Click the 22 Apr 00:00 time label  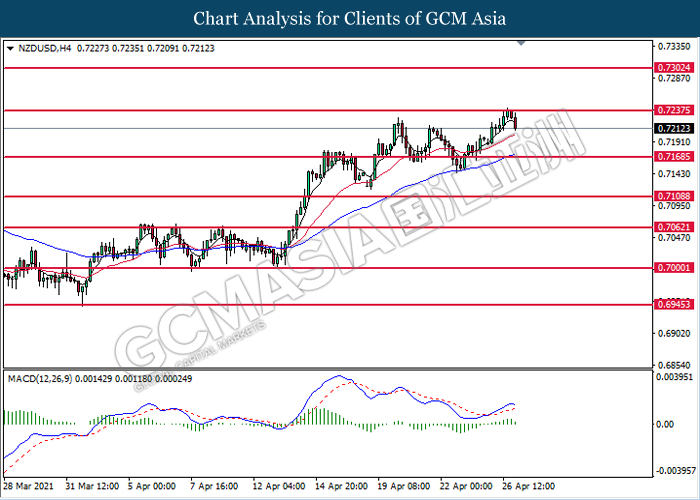tap(466, 486)
